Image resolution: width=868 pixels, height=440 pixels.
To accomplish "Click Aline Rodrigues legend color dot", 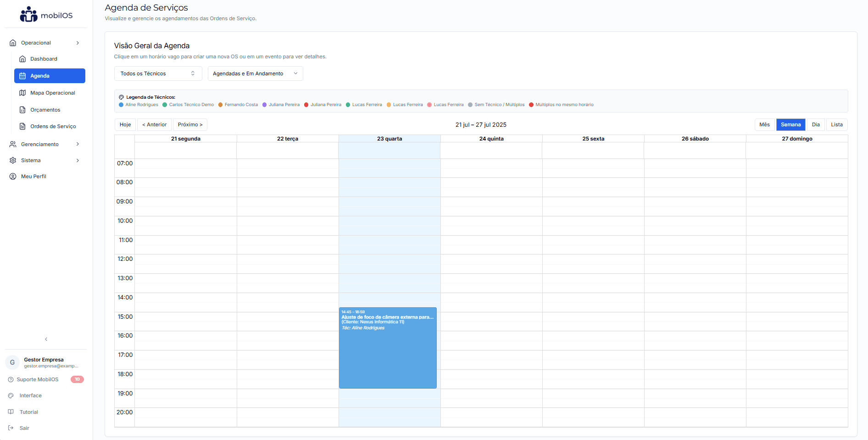I will 122,105.
